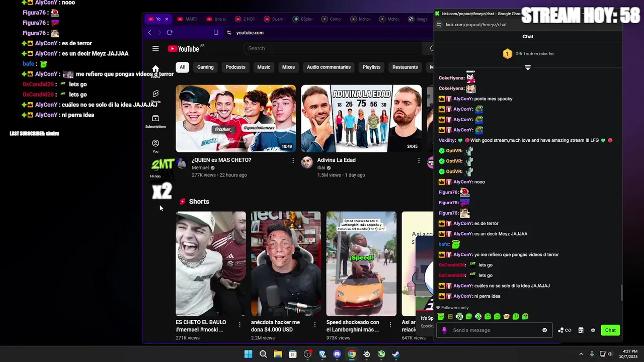The image size is (644, 362).
Task: Select the Restaurants filter chip
Action: [x=405, y=67]
